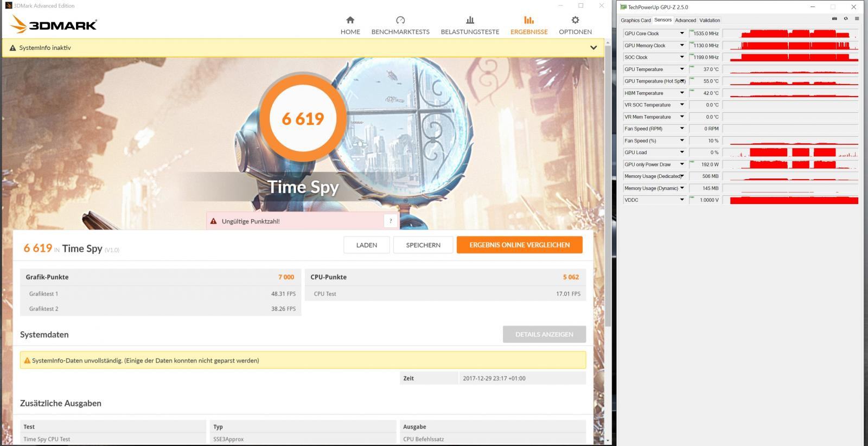This screenshot has height=446, width=868.
Task: Click the VDDC history graph
Action: tap(791, 200)
